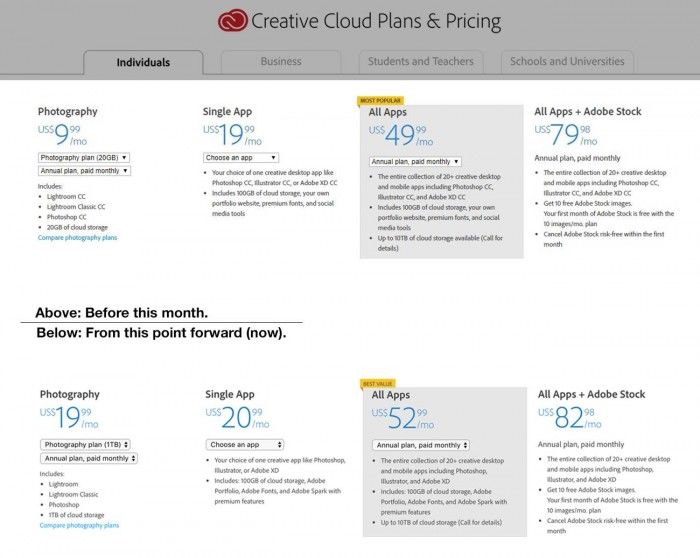Expand billing dropdown in the US$49.99 All Apps plan
This screenshot has width=700, height=558.
pyautogui.click(x=415, y=161)
